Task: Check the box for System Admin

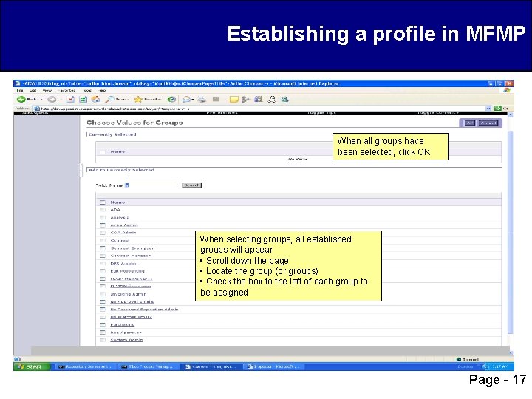Action: point(103,340)
